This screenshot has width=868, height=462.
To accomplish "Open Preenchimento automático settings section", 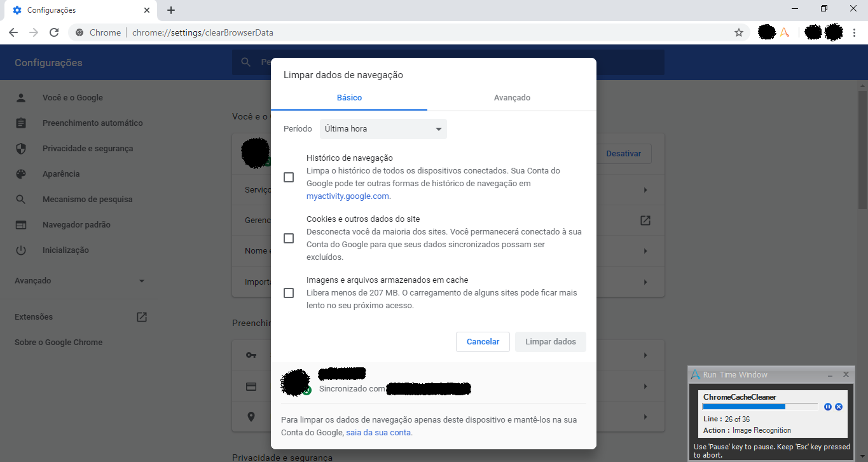I will (93, 123).
